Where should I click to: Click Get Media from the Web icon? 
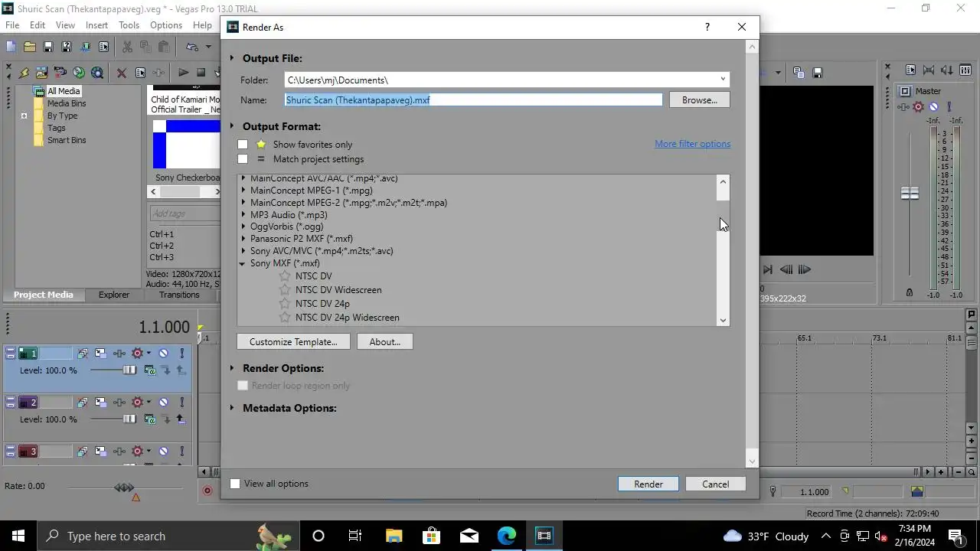click(96, 73)
